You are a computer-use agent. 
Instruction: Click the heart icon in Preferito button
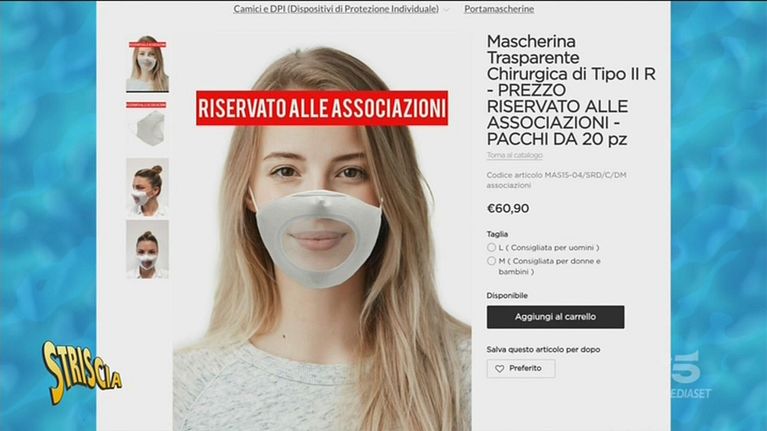click(x=499, y=369)
